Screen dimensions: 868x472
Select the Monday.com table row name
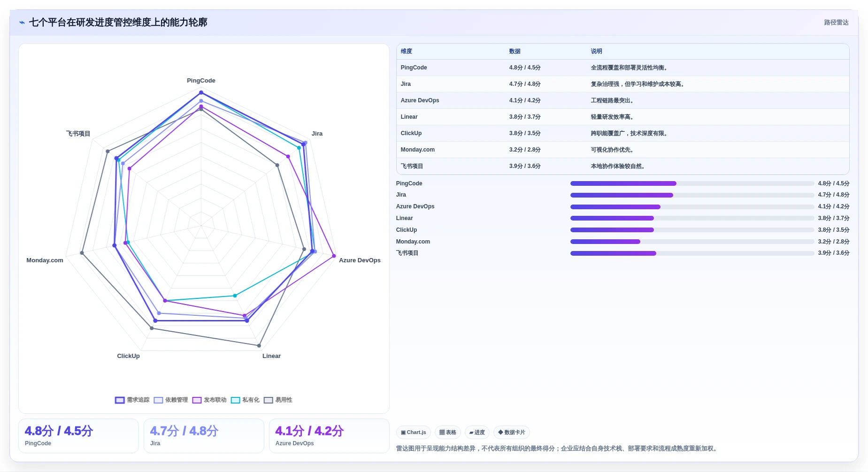417,150
